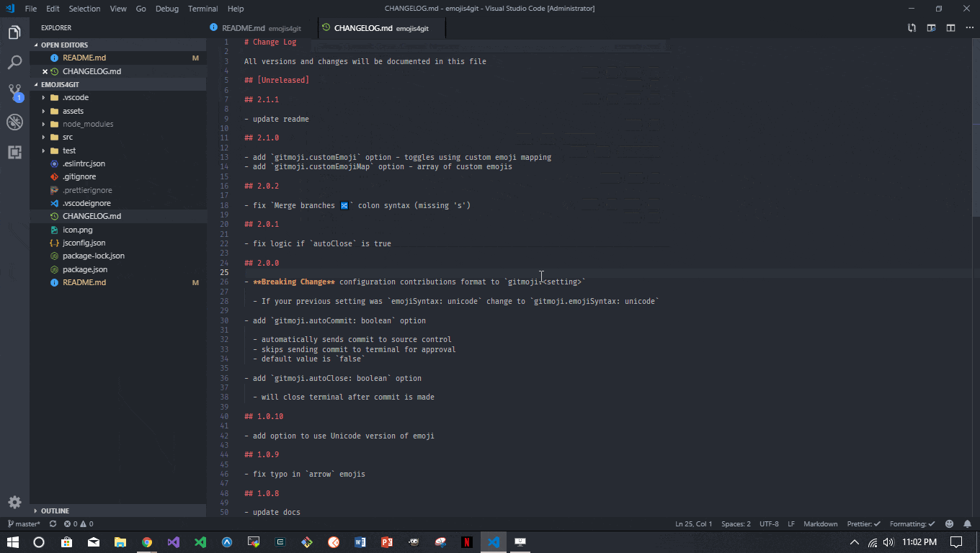
Task: Open the More Actions ellipsis menu
Action: (969, 28)
